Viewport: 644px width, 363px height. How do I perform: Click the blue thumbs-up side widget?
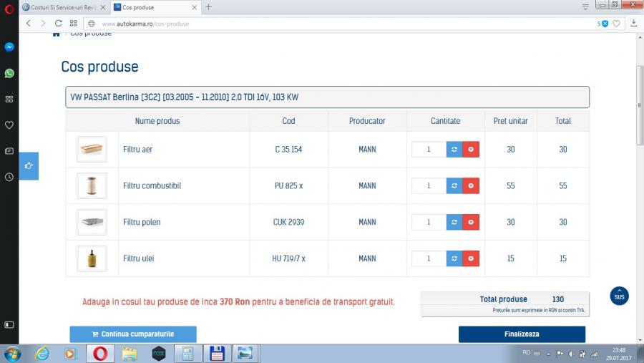pyautogui.click(x=29, y=166)
